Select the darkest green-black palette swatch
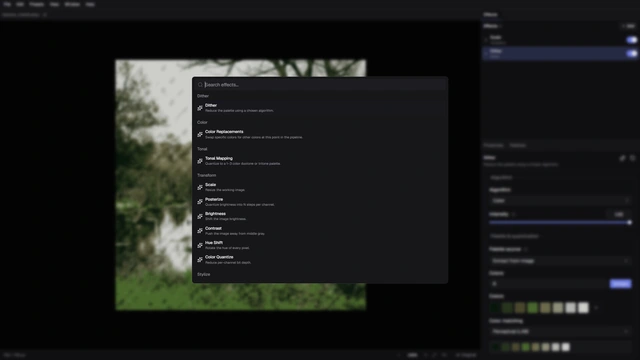 (495, 307)
